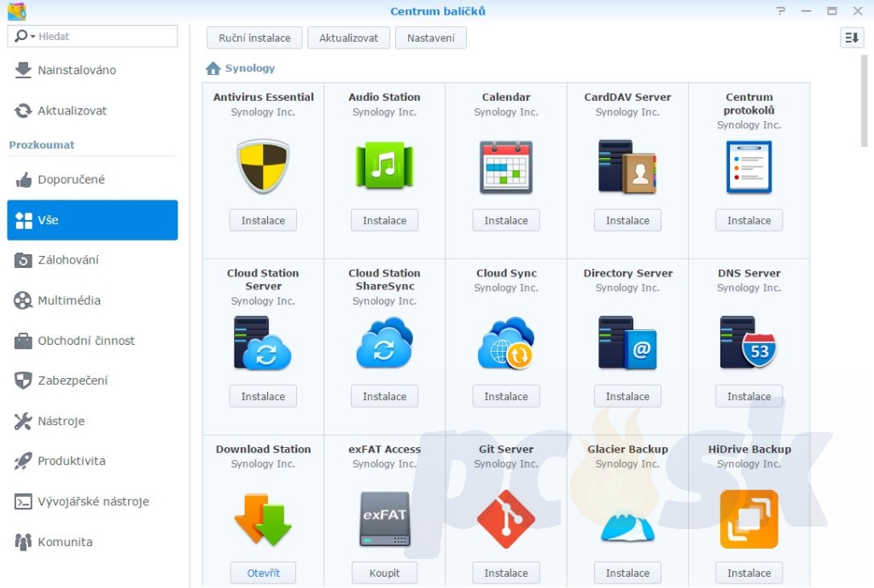Viewport: 874px width, 588px height.
Task: Click the vertical scrollbar of package list
Action: (864, 102)
